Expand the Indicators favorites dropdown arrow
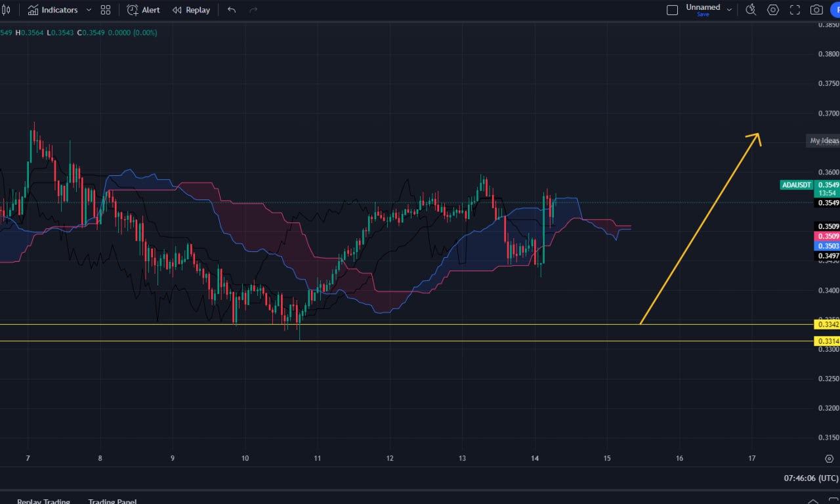This screenshot has height=504, width=840. (89, 10)
